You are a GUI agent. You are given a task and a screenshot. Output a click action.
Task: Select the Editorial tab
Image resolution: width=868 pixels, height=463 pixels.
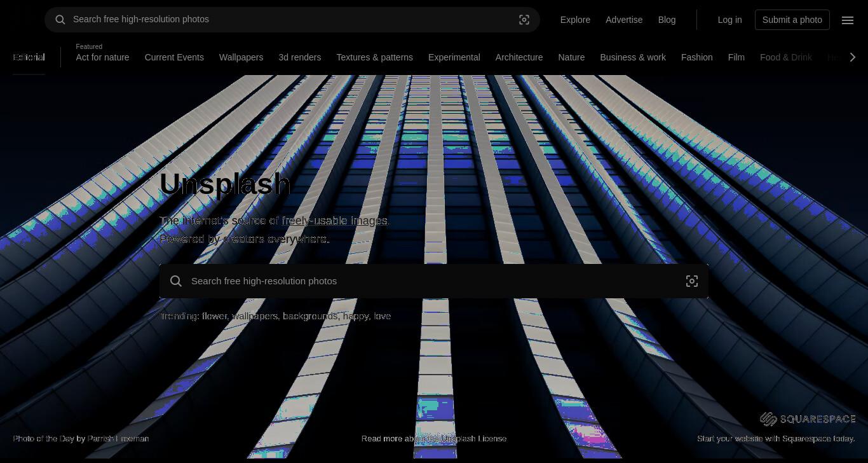[29, 57]
